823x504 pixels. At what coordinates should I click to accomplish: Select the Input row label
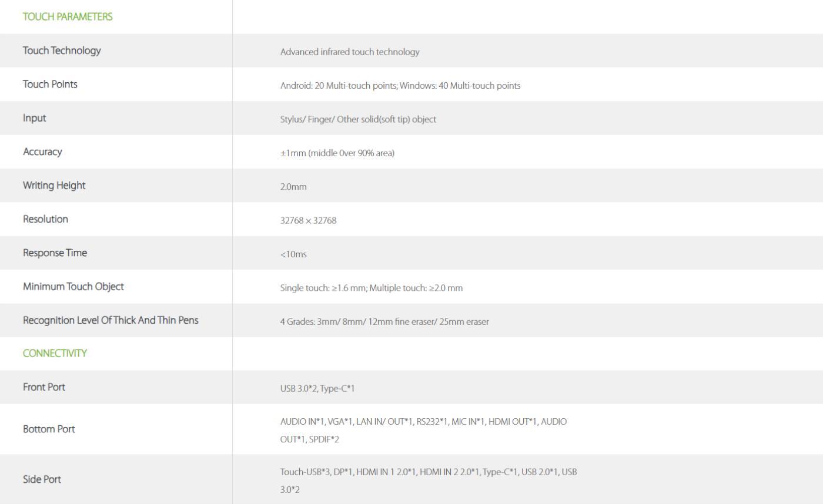(x=34, y=118)
